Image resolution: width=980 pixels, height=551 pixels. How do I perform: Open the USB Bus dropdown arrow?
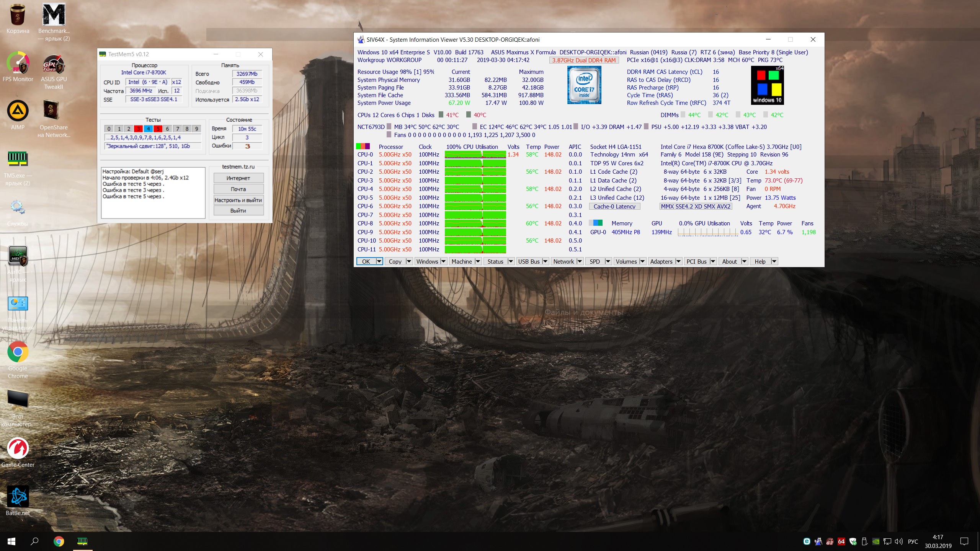tap(545, 261)
